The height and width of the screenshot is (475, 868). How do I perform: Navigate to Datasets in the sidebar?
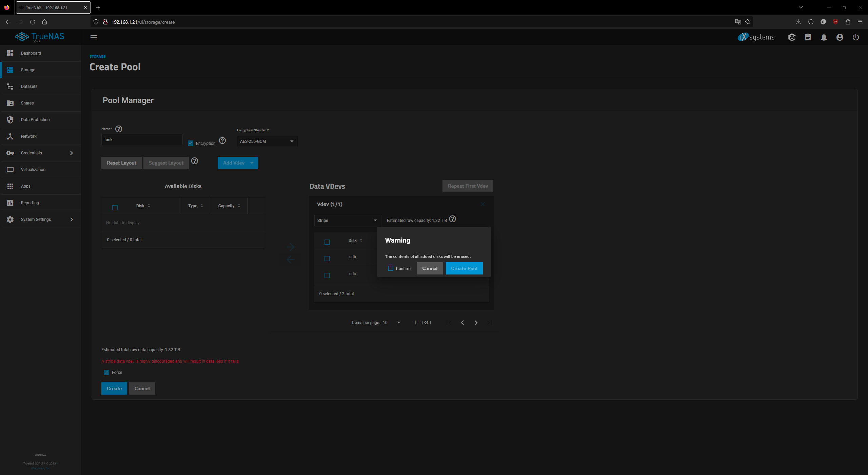29,87
